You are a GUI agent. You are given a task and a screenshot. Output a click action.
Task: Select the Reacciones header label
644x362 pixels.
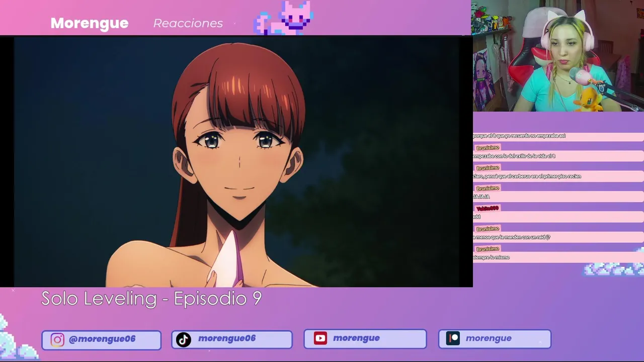click(188, 23)
